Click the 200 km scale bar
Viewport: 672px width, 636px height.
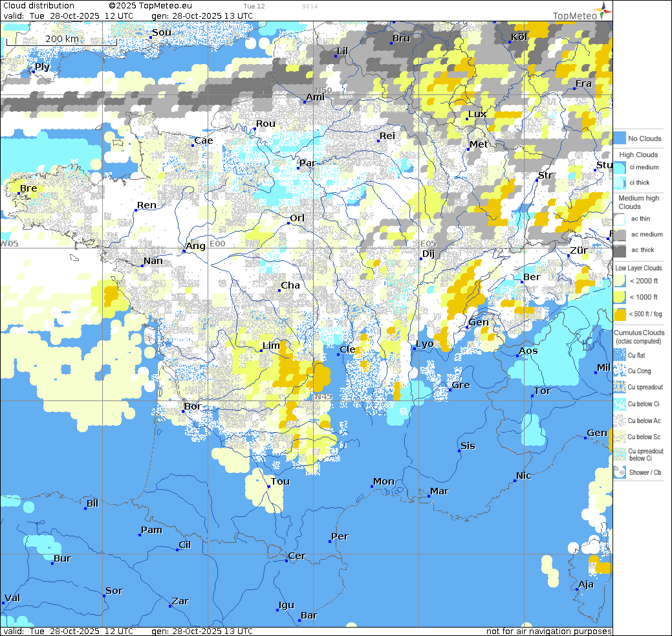[61, 40]
